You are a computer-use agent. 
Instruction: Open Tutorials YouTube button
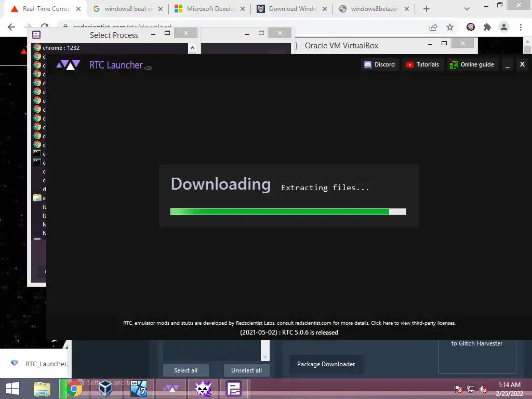click(x=422, y=64)
